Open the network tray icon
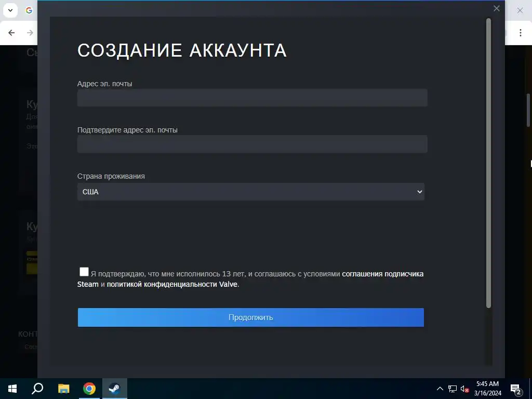This screenshot has height=399, width=532. (453, 389)
